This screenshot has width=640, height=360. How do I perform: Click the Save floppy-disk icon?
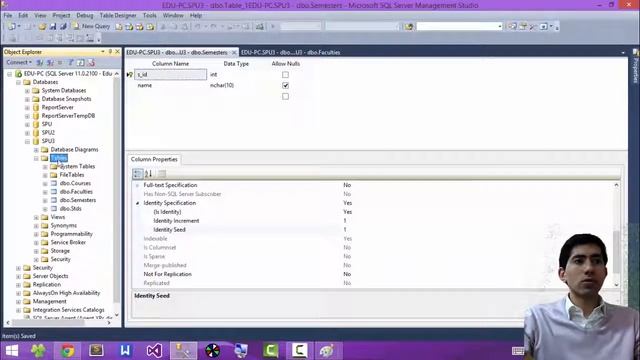tap(53, 27)
